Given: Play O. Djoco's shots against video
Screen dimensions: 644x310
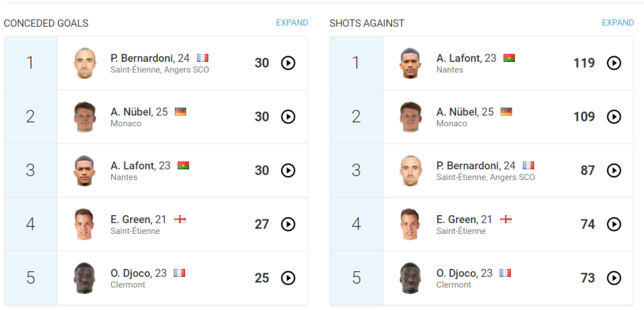Looking at the screenshot, I should coord(614,278).
